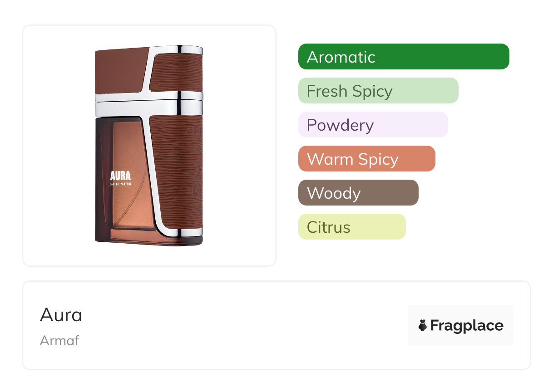Click the Aura fragrance title
Screen dimensions: 553x392
point(61,315)
